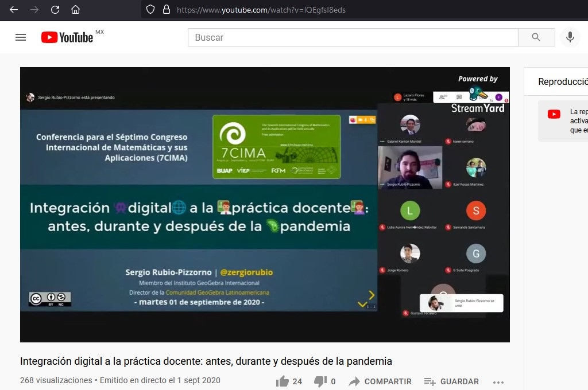
Task: Click the red YouTube icon in sidebar notice
Action: (554, 114)
